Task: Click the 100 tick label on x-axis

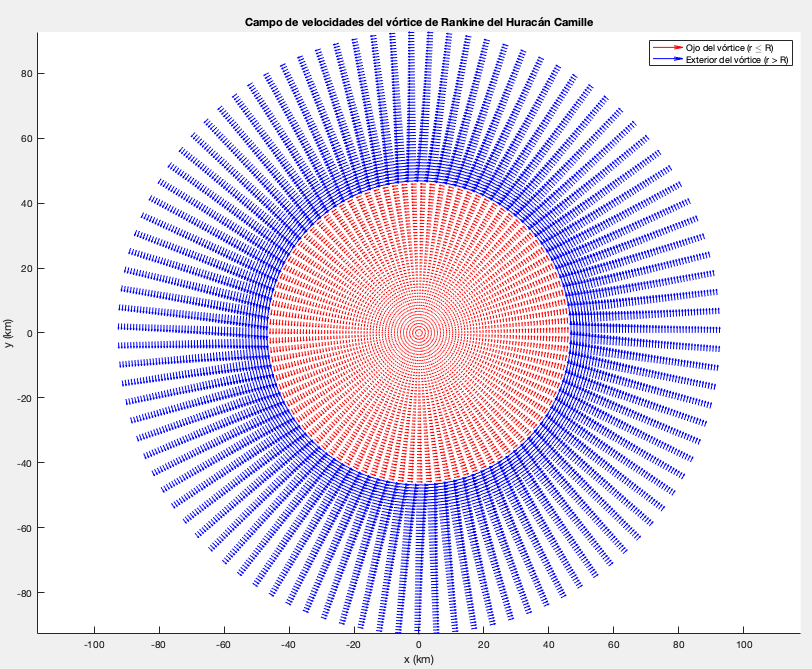Action: click(x=743, y=645)
